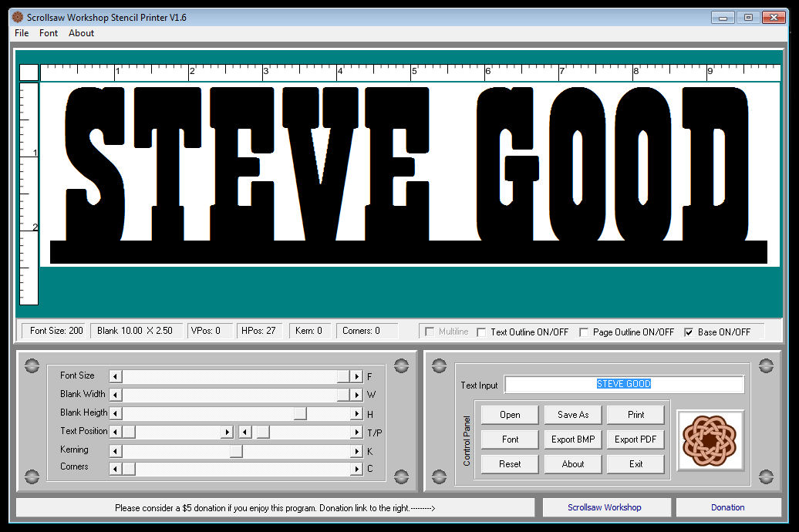This screenshot has width=799, height=532.
Task: Open the Donation link
Action: (x=727, y=507)
